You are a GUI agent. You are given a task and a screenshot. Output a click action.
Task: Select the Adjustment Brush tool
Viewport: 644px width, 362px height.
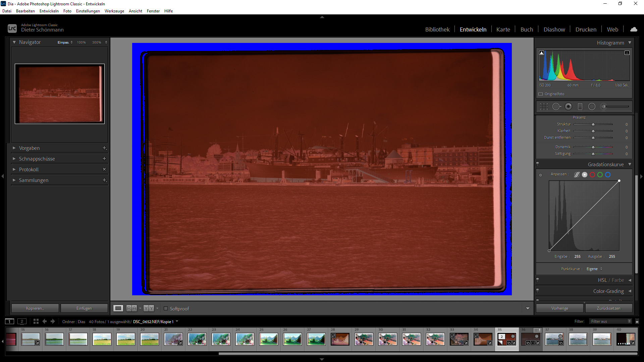(615, 107)
